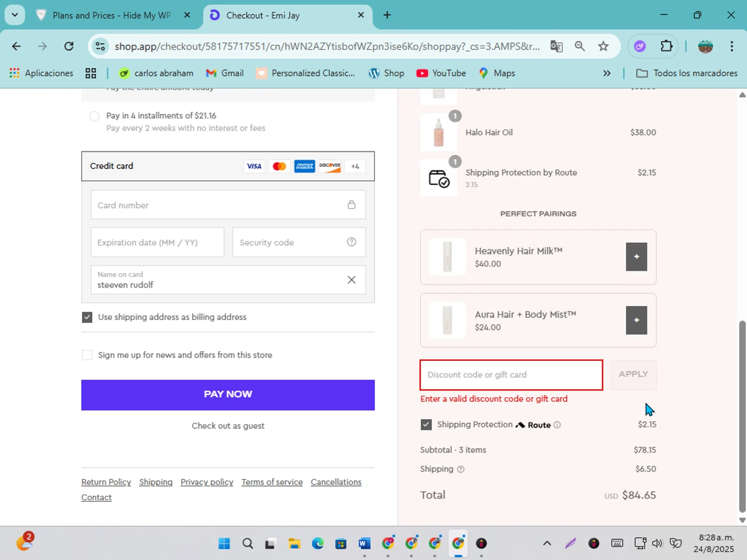Click the Security code field
Screen dimensions: 747x560
299,242
